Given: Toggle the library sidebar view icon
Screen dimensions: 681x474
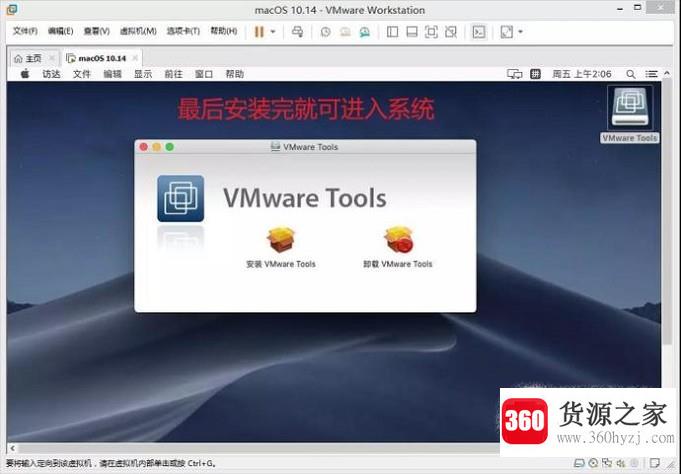Looking at the screenshot, I should coord(392,32).
